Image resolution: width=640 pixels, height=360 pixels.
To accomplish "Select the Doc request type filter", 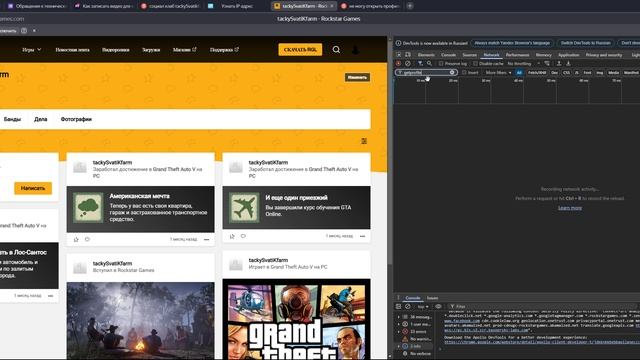I will coord(554,73).
